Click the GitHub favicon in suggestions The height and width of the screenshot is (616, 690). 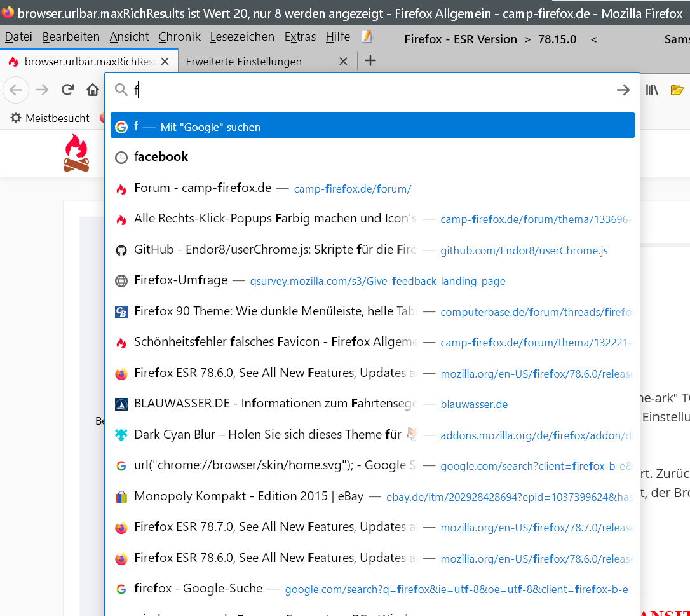click(121, 250)
